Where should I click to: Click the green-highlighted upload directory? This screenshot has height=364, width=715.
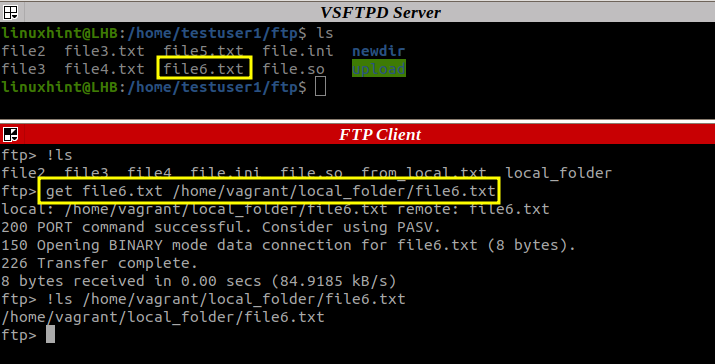pos(378,68)
